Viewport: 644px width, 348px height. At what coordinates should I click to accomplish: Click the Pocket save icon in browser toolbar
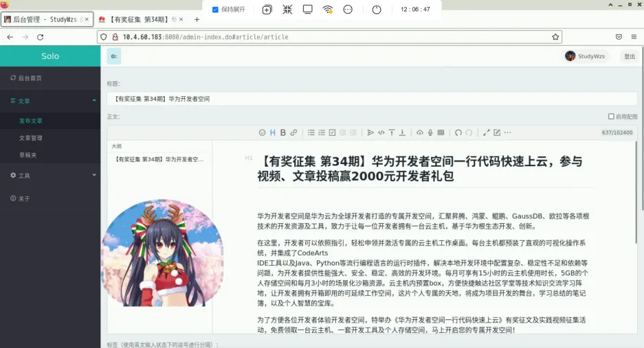619,37
